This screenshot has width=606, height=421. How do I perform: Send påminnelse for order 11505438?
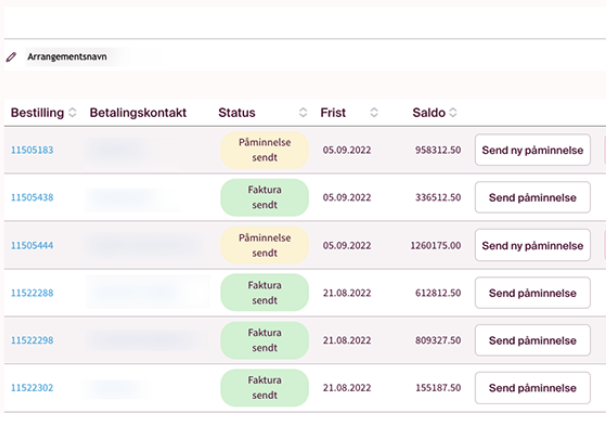(x=532, y=198)
